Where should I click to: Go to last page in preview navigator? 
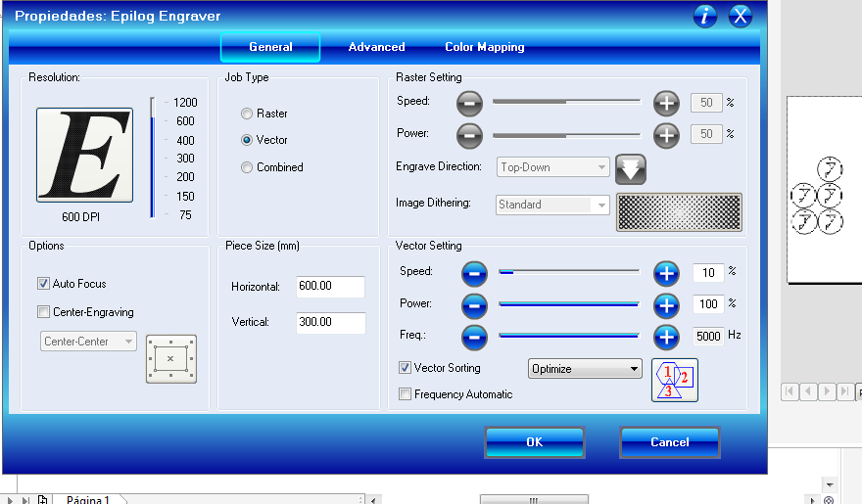[845, 391]
